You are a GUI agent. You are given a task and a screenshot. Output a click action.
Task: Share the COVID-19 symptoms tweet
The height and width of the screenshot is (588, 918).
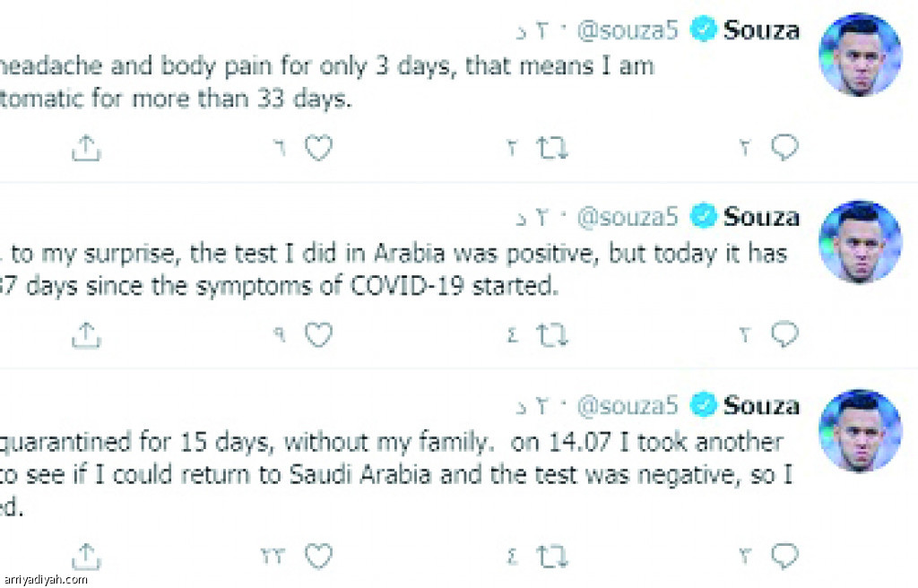(85, 335)
